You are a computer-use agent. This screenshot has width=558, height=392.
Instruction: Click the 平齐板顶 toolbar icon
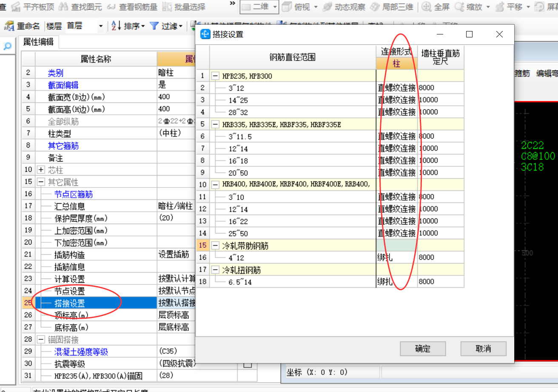[16, 7]
